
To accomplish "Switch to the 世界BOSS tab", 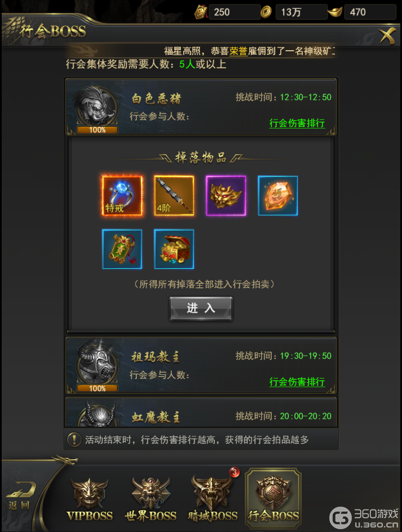I will pos(151,500).
